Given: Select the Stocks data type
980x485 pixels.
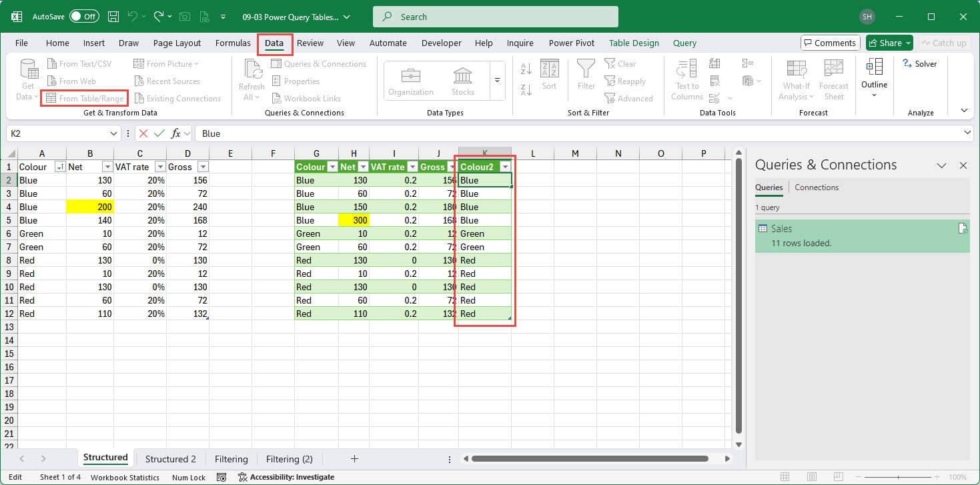Looking at the screenshot, I should coord(462,79).
